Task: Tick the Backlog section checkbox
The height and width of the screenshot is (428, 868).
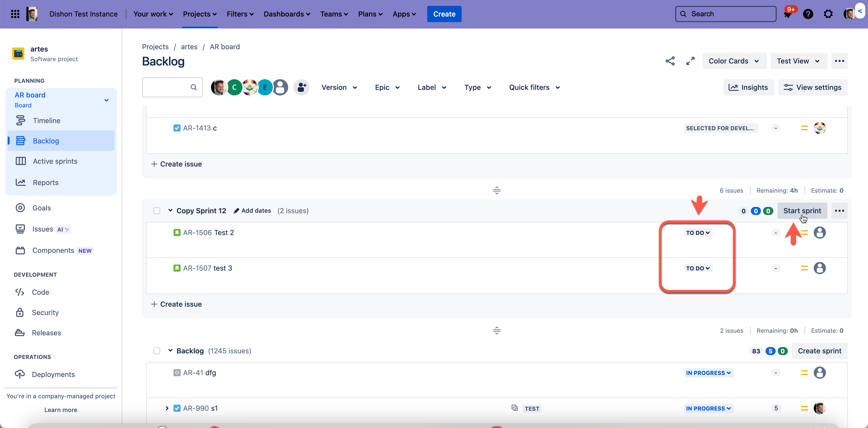Action: (x=157, y=351)
